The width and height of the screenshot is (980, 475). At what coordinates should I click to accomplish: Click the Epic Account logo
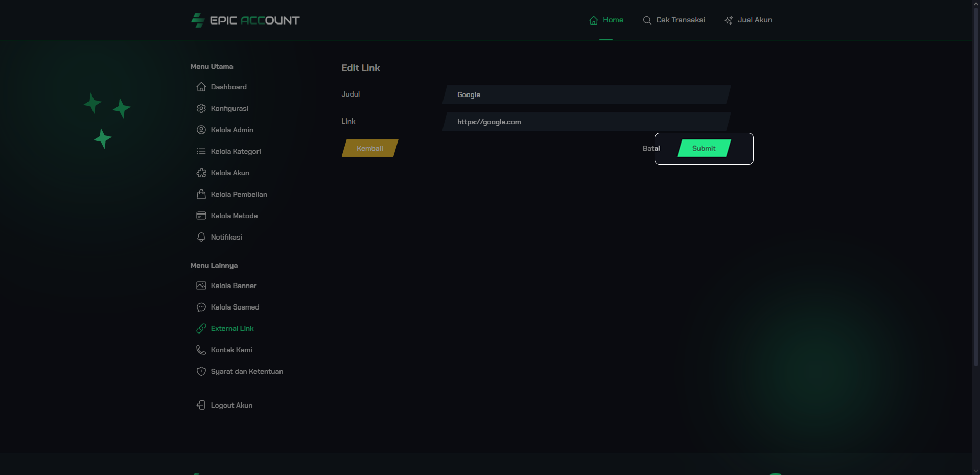pyautogui.click(x=245, y=20)
